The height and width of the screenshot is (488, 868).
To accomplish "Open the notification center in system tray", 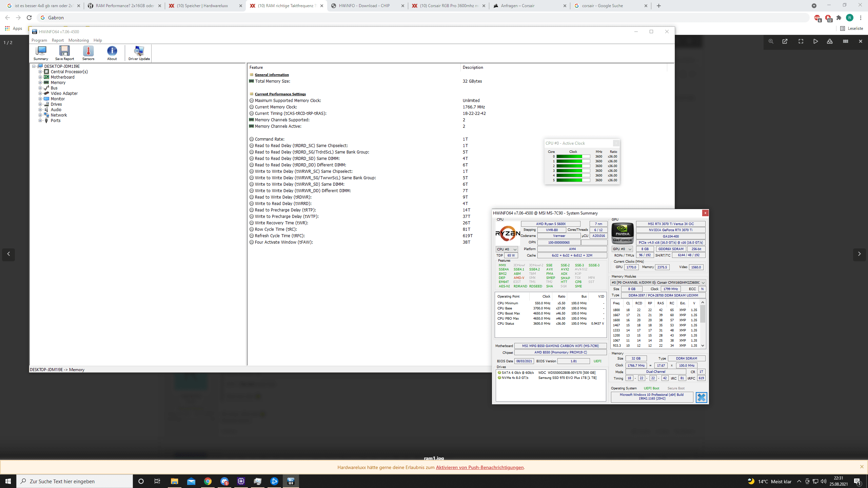I will (x=858, y=481).
